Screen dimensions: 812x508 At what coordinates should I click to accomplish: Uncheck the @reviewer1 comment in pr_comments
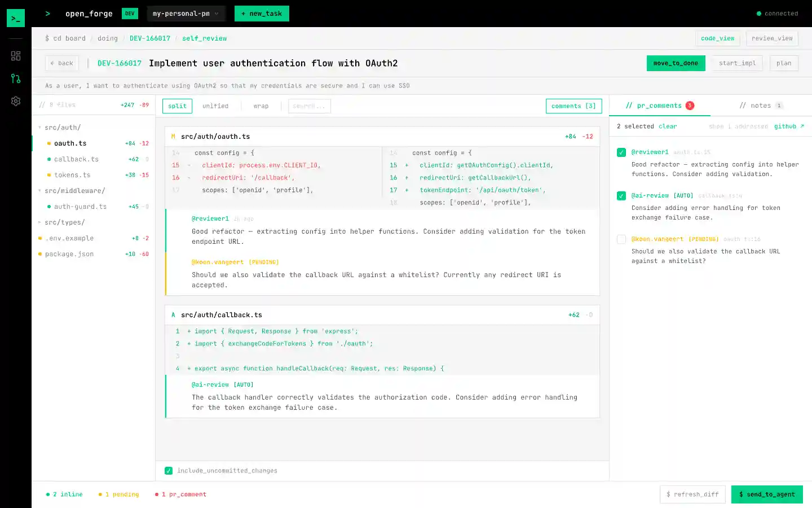[x=621, y=152]
